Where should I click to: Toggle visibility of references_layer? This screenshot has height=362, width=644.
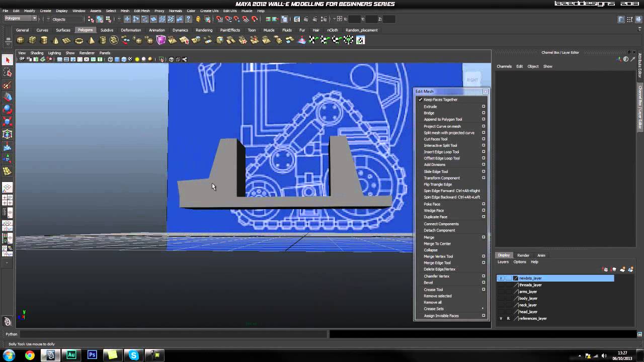pyautogui.click(x=501, y=319)
